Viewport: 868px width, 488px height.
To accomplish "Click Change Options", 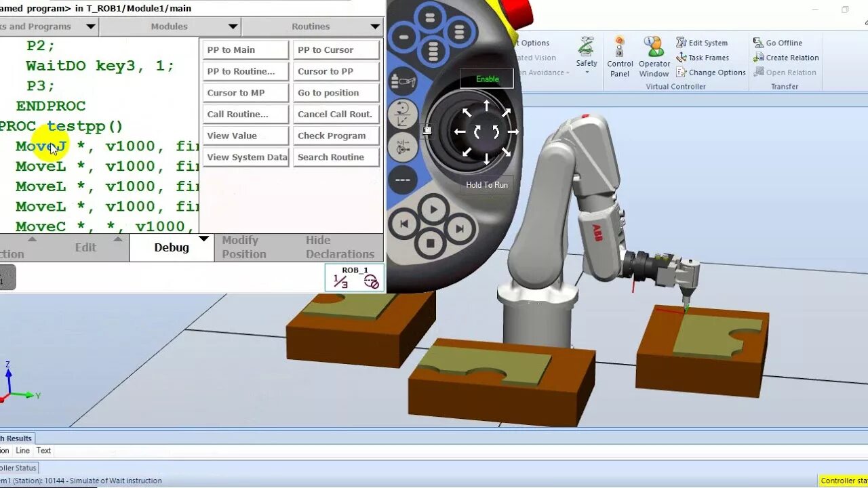I will pyautogui.click(x=711, y=73).
